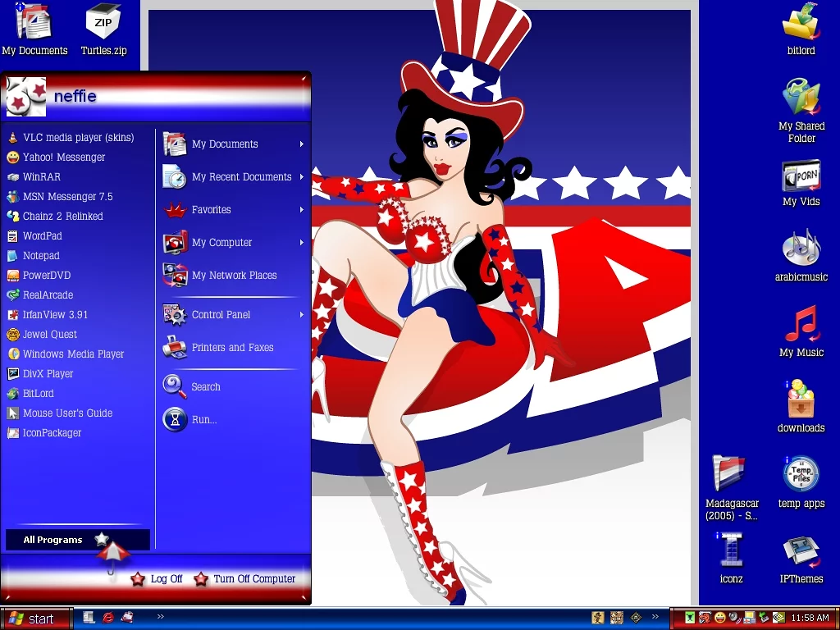Open the bitlord desktop icon
Screen dimensions: 840x630
coord(801,23)
